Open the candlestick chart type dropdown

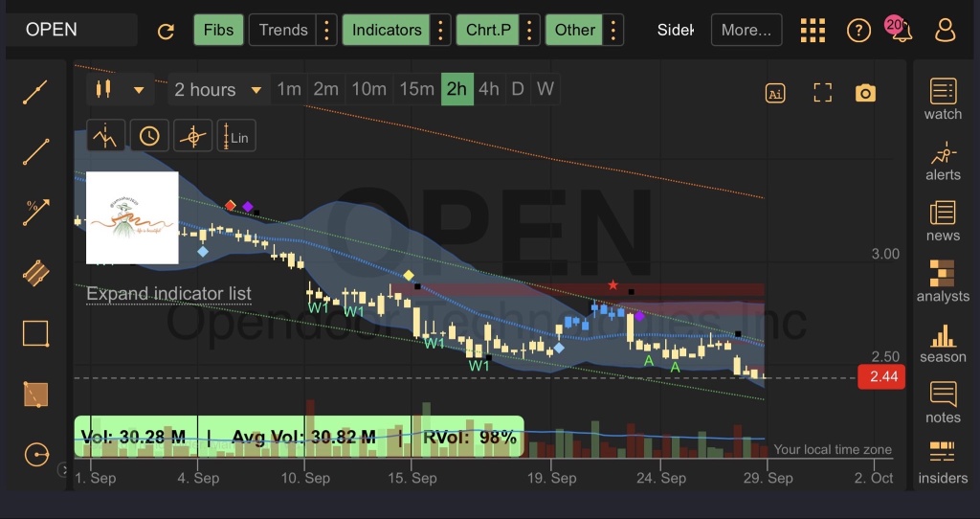pyautogui.click(x=121, y=89)
